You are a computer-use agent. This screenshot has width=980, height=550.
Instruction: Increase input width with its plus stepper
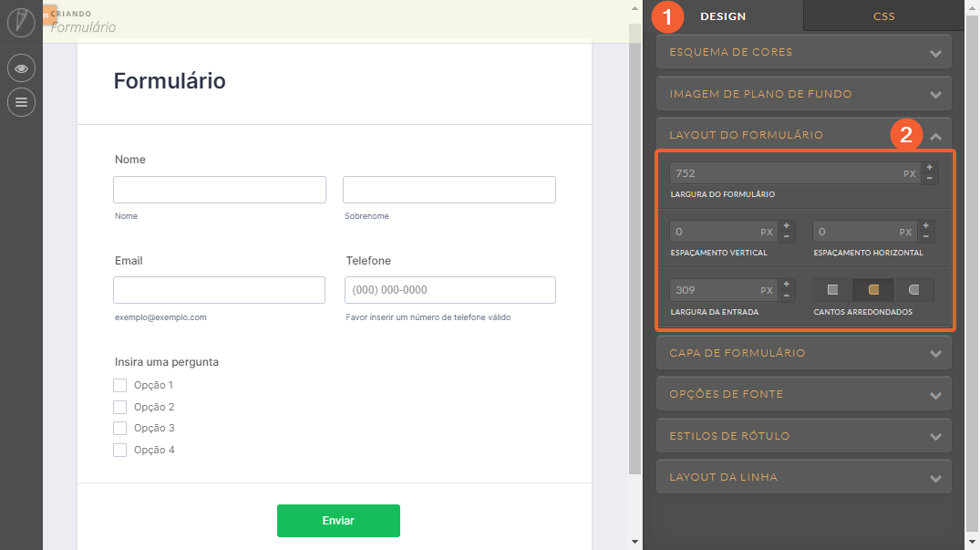[786, 285]
